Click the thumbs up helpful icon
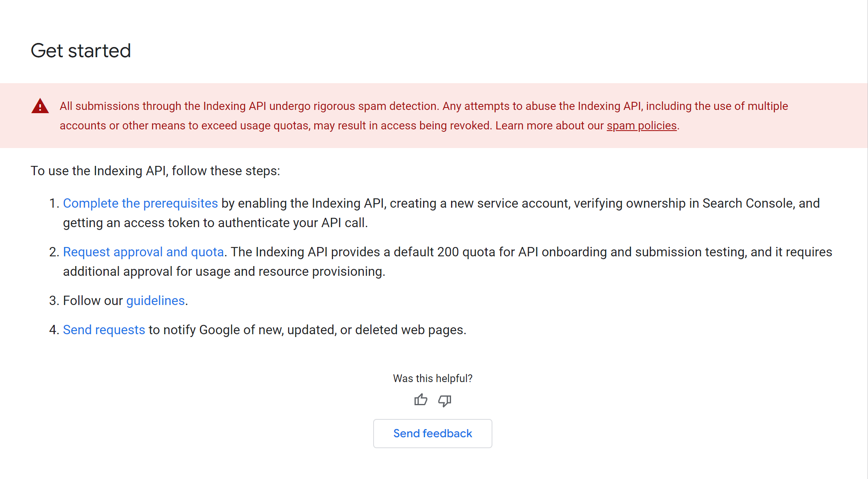 coord(421,400)
